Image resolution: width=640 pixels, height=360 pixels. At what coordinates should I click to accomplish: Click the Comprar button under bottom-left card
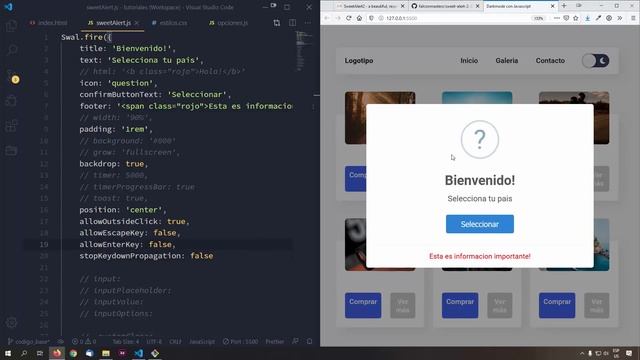click(x=363, y=305)
